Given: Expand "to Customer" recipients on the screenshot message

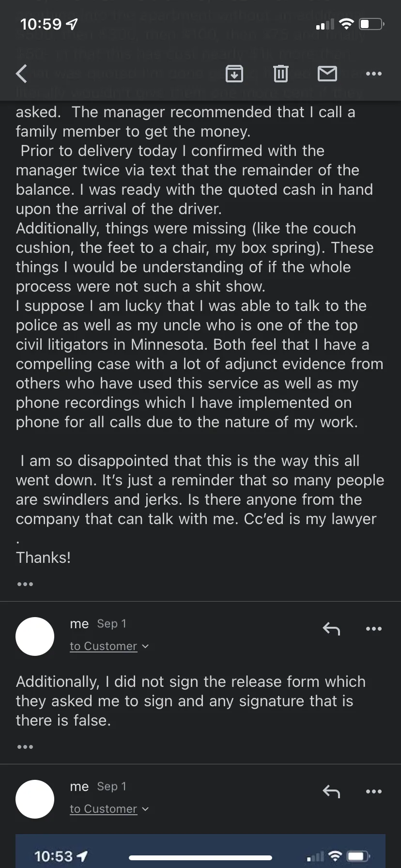Looking at the screenshot, I should [109, 809].
